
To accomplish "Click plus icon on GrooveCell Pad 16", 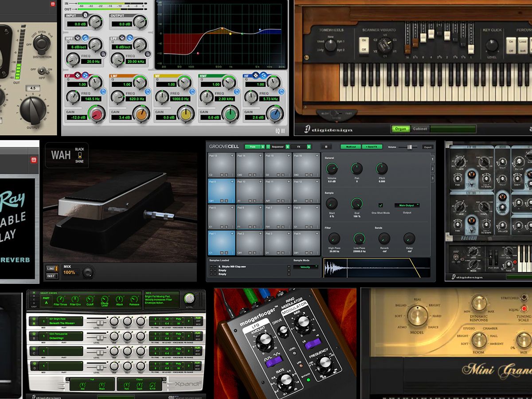I will (x=317, y=156).
